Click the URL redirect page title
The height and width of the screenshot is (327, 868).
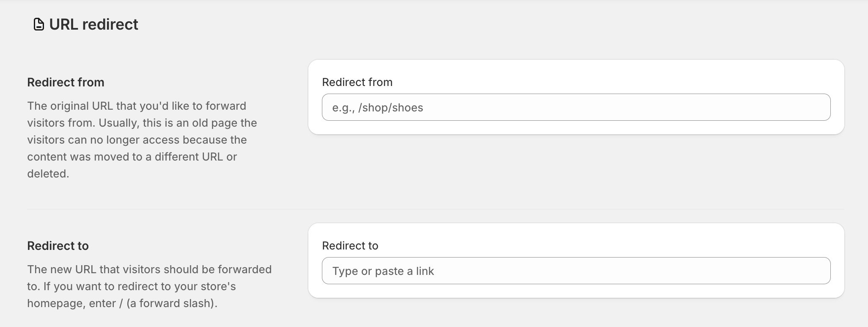click(93, 25)
